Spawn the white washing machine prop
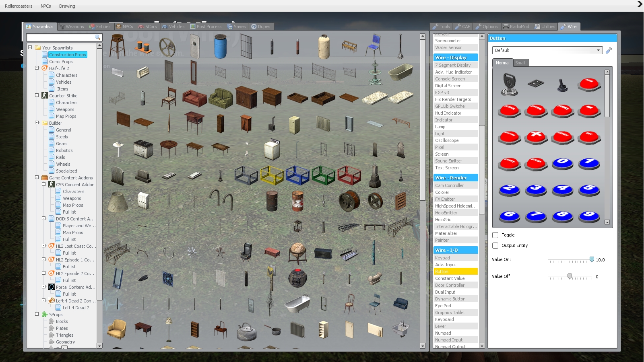This screenshot has width=644, height=362. pyautogui.click(x=272, y=149)
